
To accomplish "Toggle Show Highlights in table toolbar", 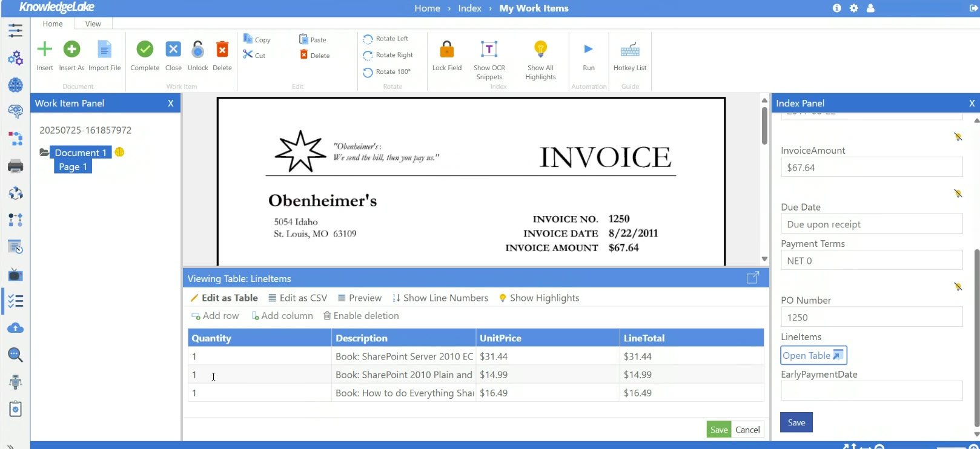I will tap(538, 298).
